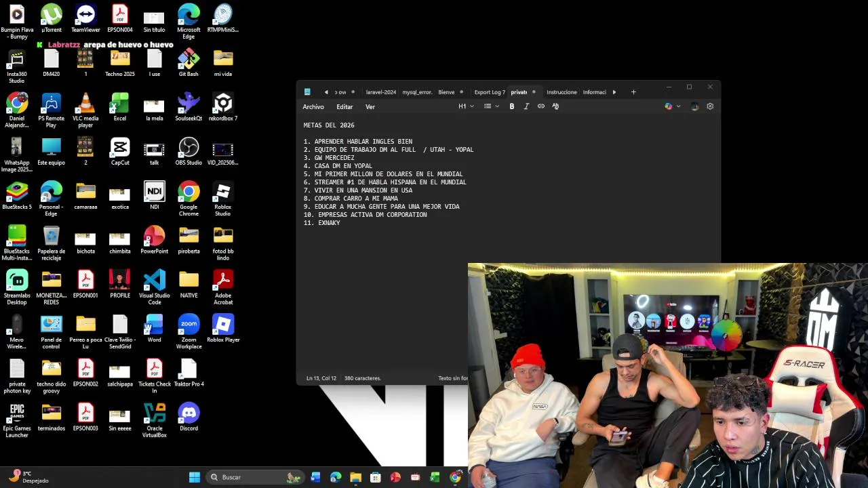Toggle bold formatting in Notepad

click(x=512, y=106)
